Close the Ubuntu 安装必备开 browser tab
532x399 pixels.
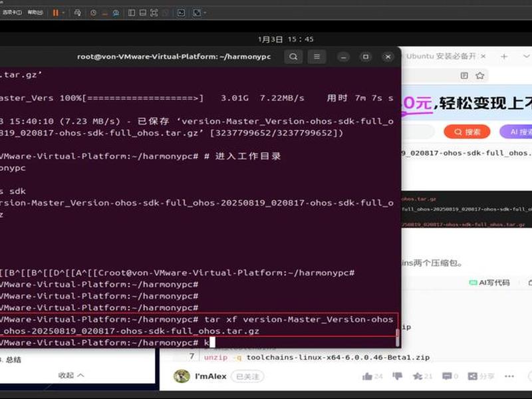click(x=483, y=57)
